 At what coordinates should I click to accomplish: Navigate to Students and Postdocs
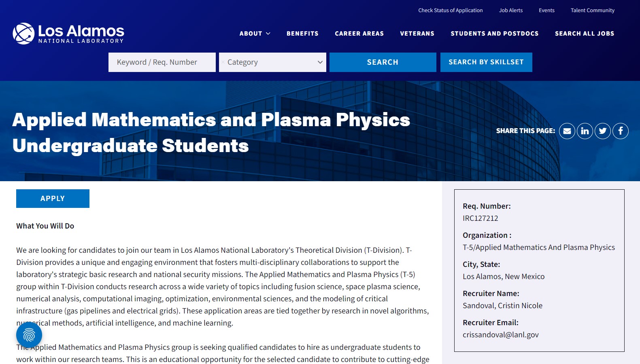[494, 34]
